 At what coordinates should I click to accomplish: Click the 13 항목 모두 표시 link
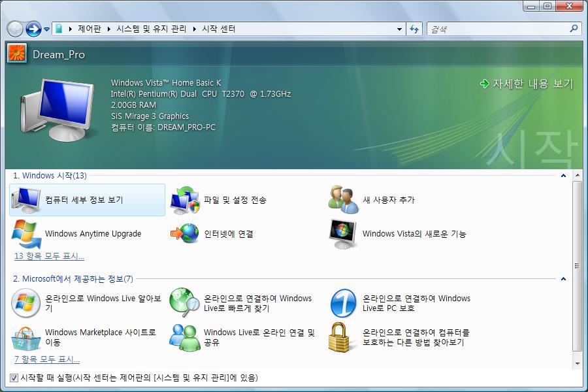coord(49,256)
